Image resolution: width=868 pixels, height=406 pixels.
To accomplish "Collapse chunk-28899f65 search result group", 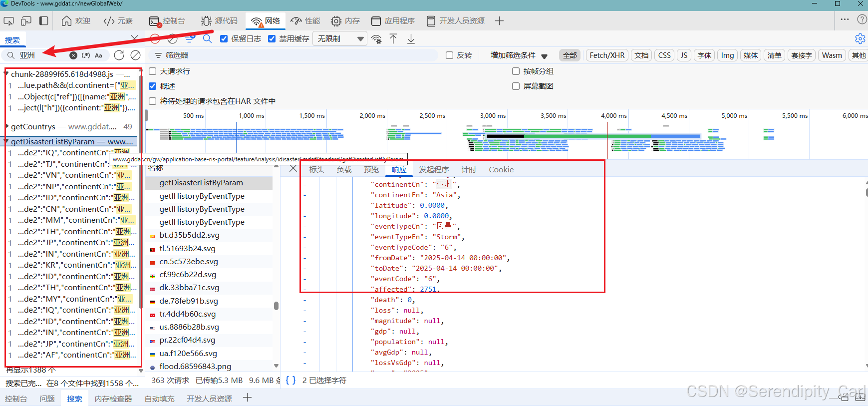I will [6, 74].
